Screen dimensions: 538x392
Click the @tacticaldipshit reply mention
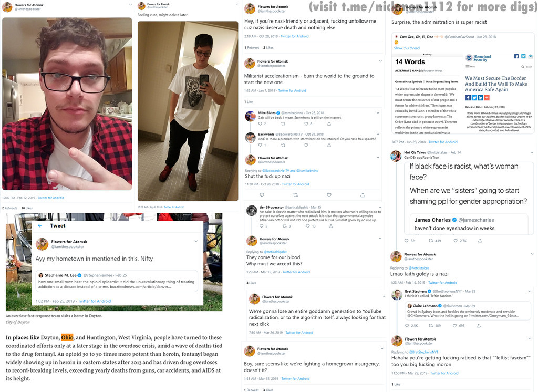275,252
